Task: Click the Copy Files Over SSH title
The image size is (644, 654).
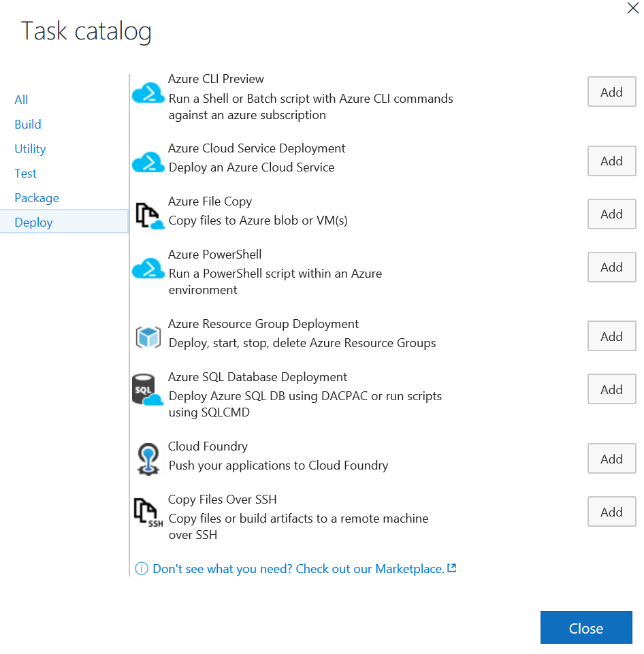Action: coord(223,500)
